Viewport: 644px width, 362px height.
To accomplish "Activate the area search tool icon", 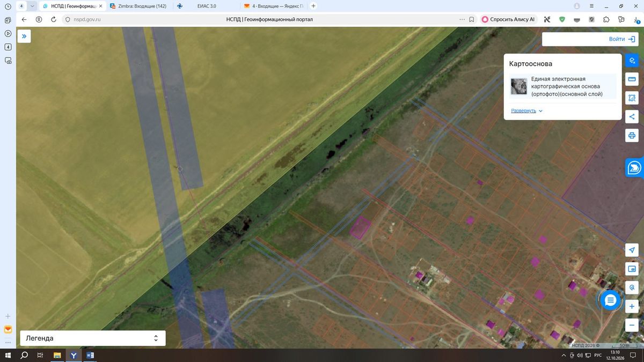I will [x=632, y=98].
